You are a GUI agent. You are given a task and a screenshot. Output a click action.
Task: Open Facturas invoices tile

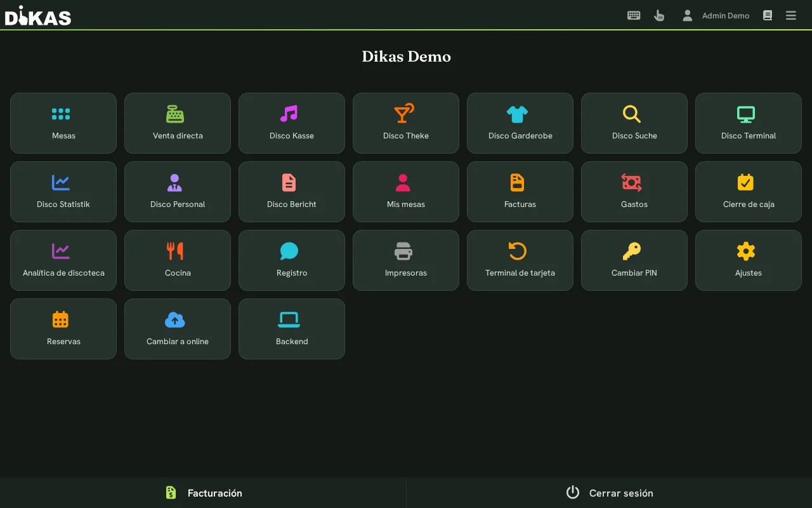pos(520,192)
